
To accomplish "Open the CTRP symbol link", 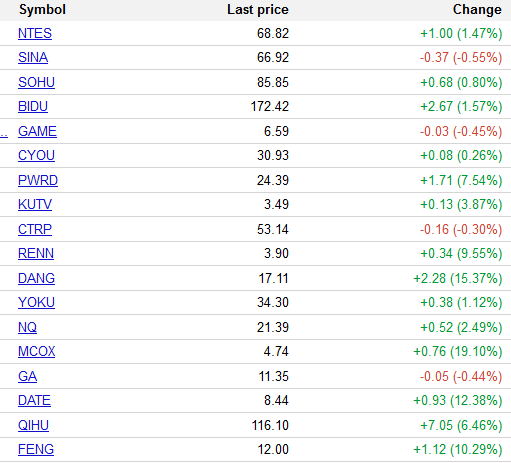I will coord(35,229).
